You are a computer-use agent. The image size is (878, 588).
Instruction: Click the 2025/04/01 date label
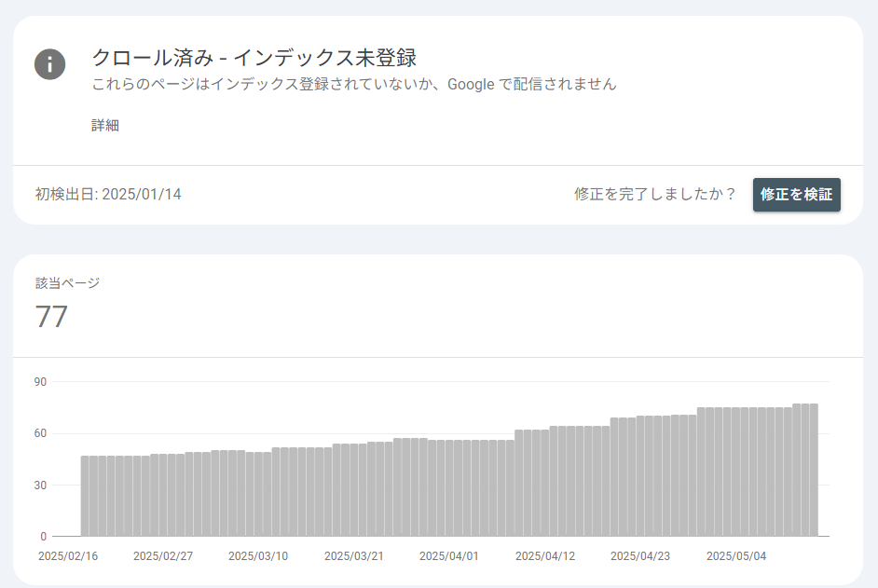[449, 556]
